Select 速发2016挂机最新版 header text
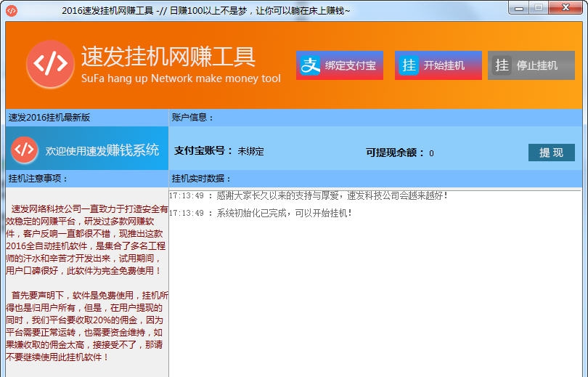The width and height of the screenshot is (588, 377). click(x=49, y=118)
